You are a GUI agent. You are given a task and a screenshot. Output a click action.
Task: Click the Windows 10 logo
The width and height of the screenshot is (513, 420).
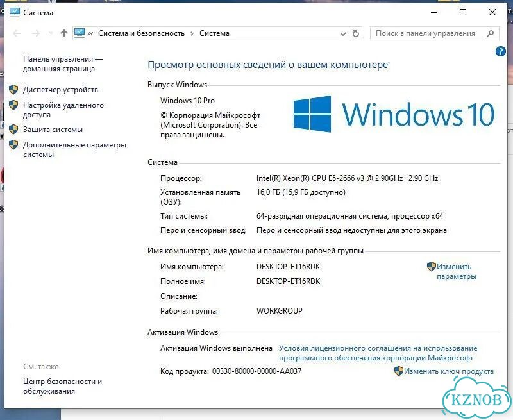pyautogui.click(x=394, y=114)
